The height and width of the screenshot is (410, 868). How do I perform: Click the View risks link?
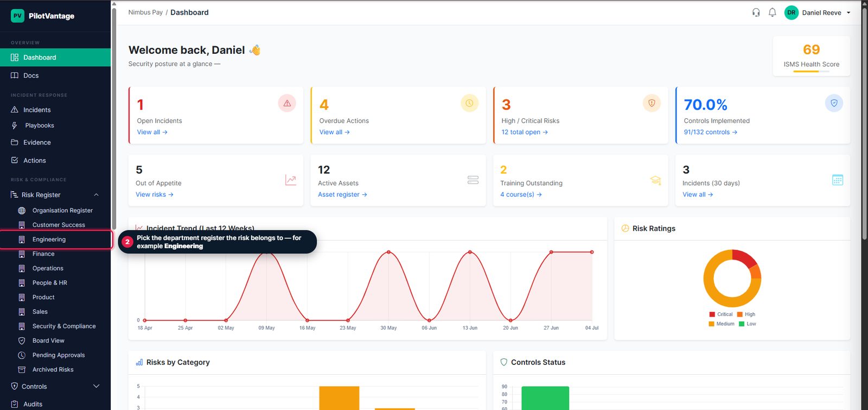coord(155,194)
